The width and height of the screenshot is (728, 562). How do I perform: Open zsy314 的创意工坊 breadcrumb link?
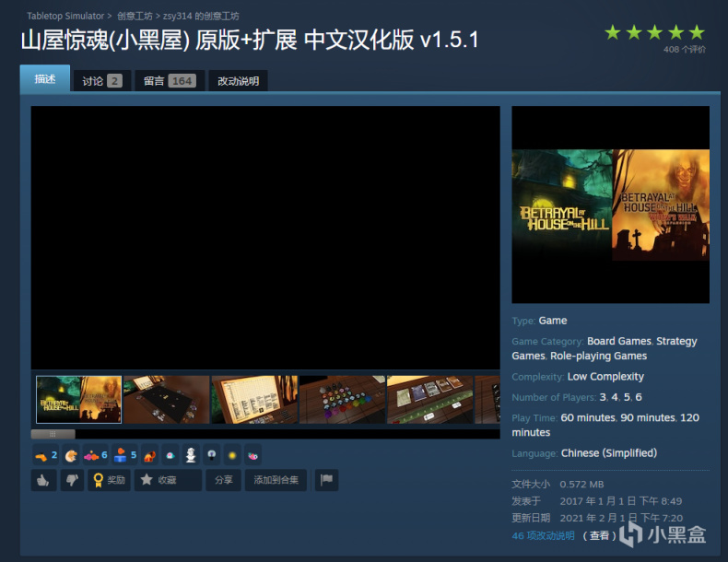pos(201,16)
